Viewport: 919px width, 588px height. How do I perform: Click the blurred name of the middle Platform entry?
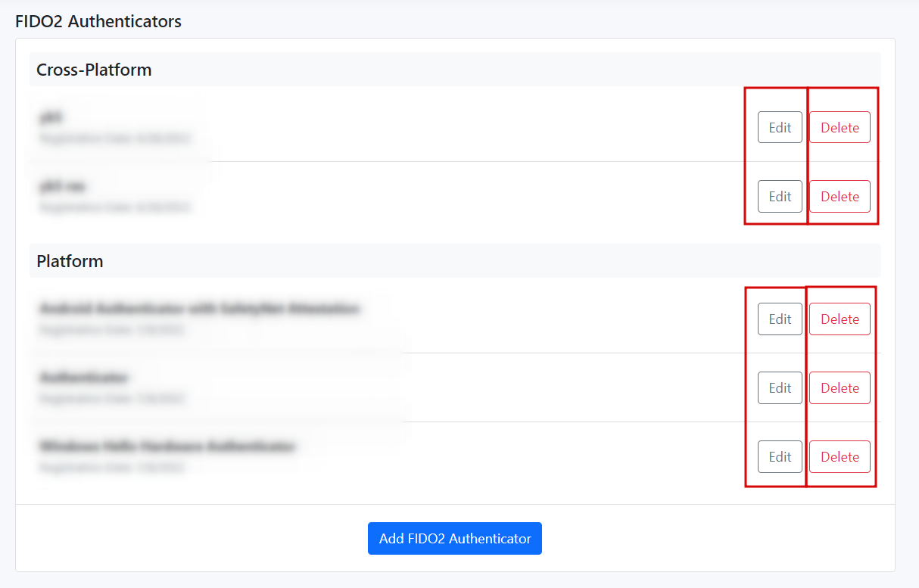[x=83, y=378]
